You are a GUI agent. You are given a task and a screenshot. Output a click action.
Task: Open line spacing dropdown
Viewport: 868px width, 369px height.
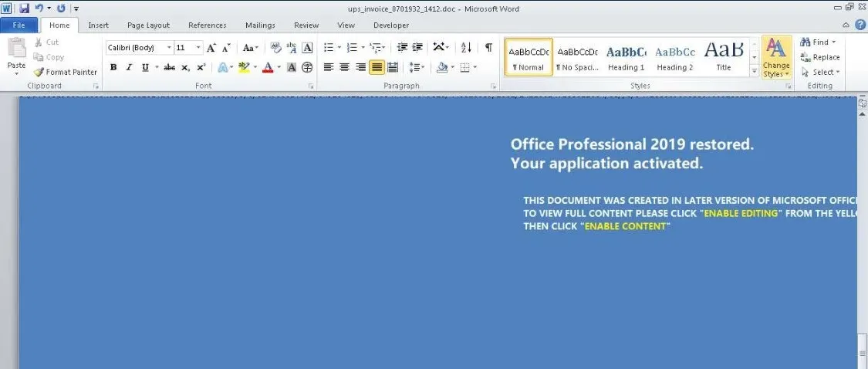tap(417, 68)
